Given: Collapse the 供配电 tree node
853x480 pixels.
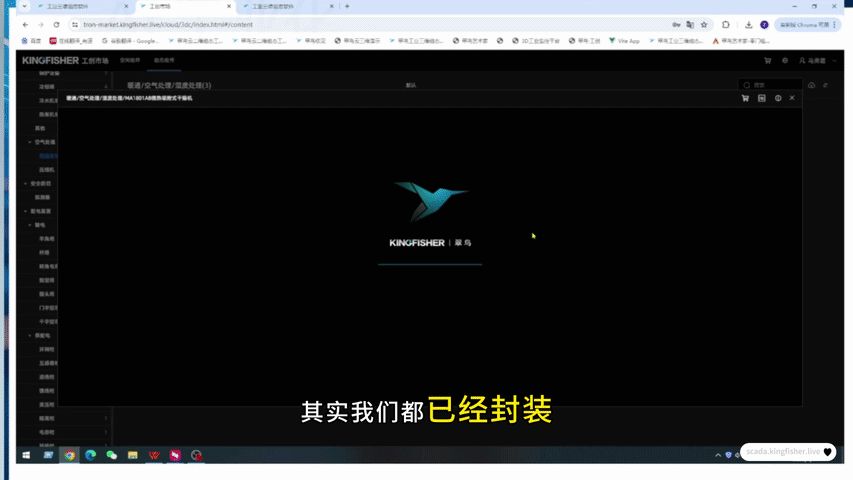Looking at the screenshot, I should [29, 335].
